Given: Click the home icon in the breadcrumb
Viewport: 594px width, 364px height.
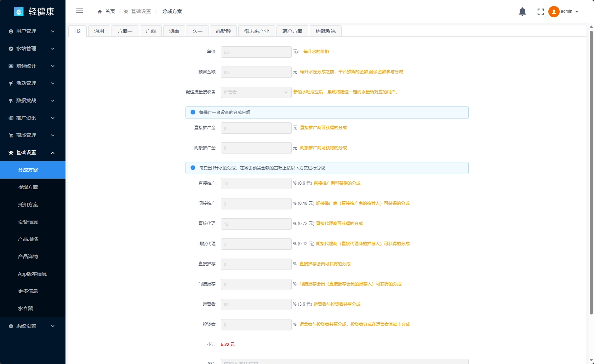Looking at the screenshot, I should [x=100, y=12].
